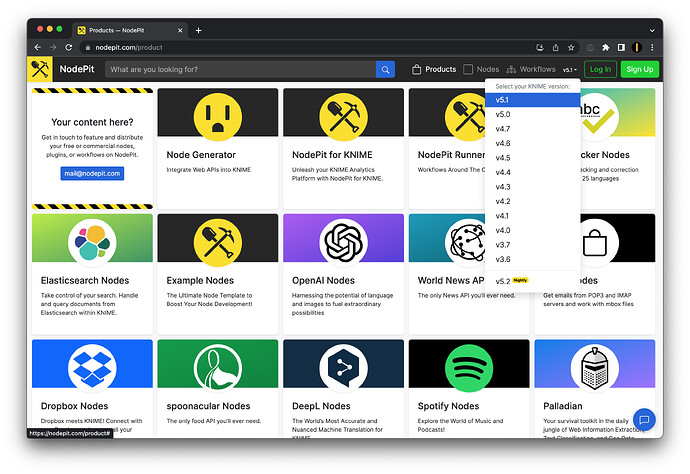The height and width of the screenshot is (474, 690).
Task: Open the Example Nodes title link
Action: tap(200, 281)
